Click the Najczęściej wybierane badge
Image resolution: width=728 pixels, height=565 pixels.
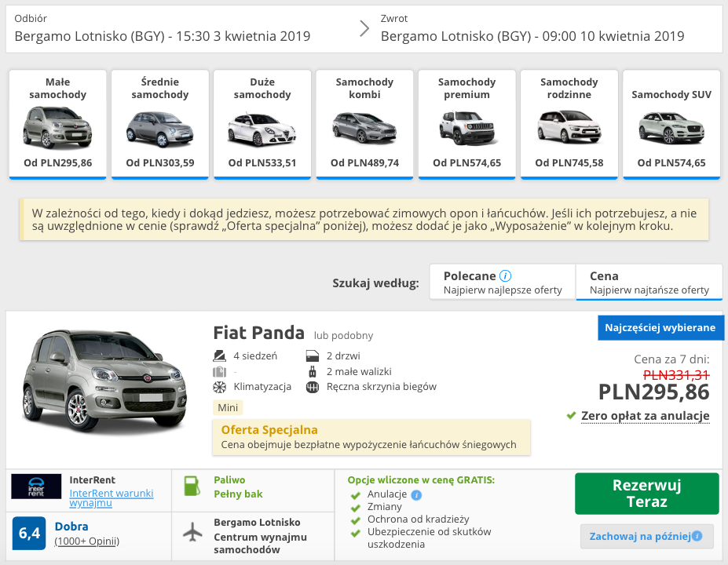pyautogui.click(x=660, y=327)
